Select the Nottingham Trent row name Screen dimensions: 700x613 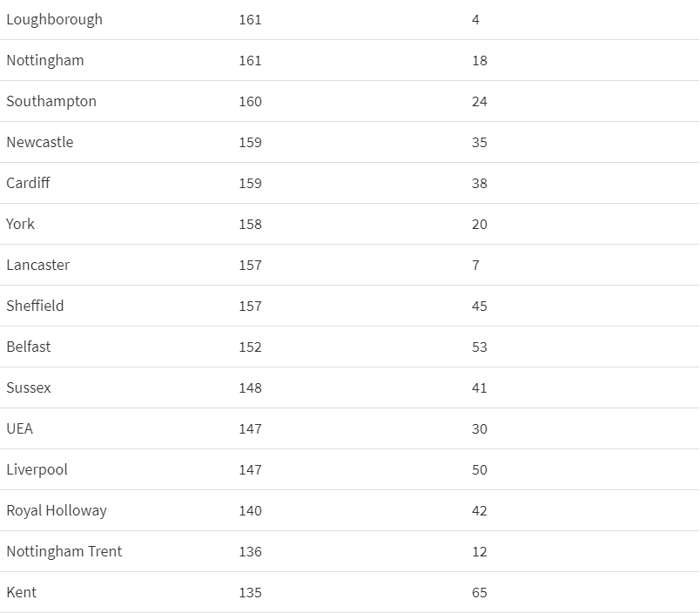(x=64, y=551)
